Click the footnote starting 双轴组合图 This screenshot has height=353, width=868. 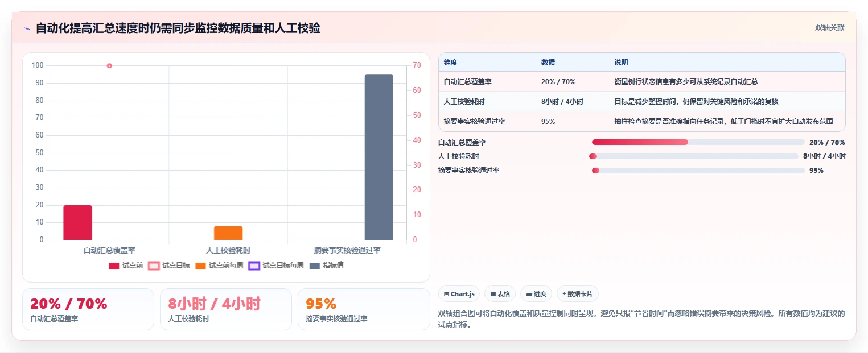click(x=641, y=319)
